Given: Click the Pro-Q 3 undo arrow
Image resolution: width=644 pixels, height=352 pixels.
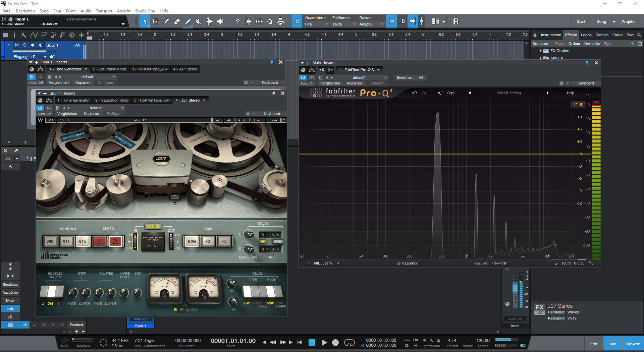Looking at the screenshot, I should pos(415,93).
